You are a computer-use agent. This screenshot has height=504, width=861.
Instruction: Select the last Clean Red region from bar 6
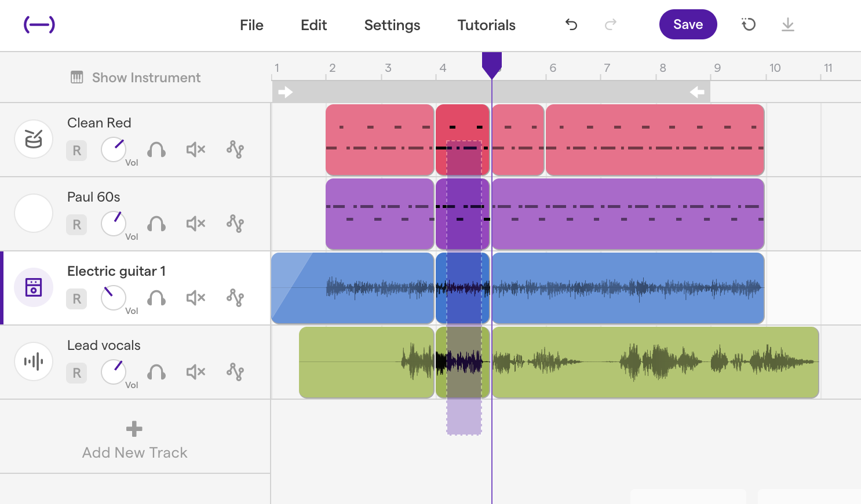coord(655,140)
